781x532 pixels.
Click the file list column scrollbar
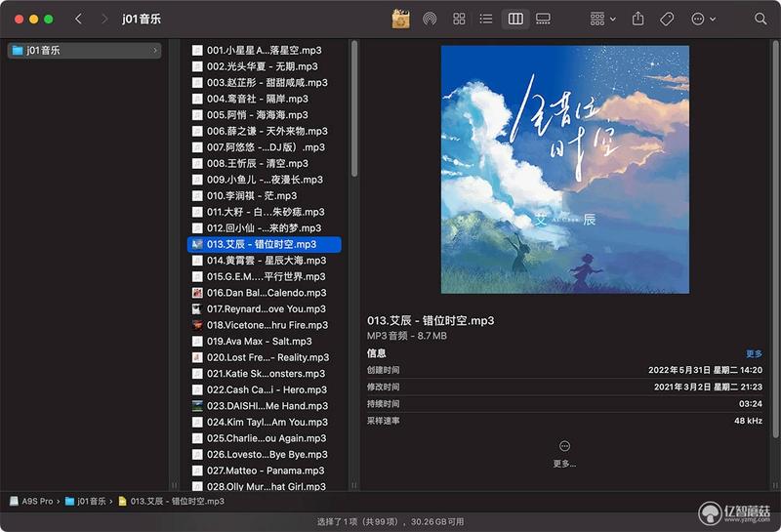pos(354,108)
